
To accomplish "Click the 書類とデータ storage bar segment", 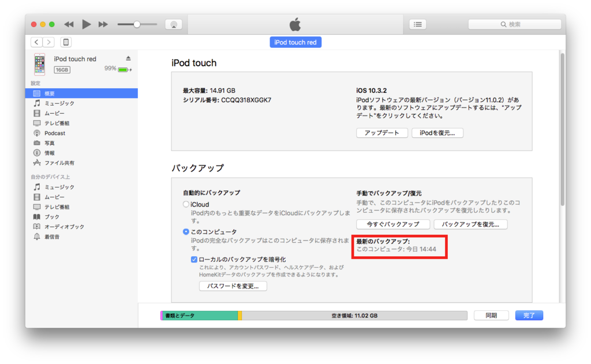I will (x=200, y=316).
